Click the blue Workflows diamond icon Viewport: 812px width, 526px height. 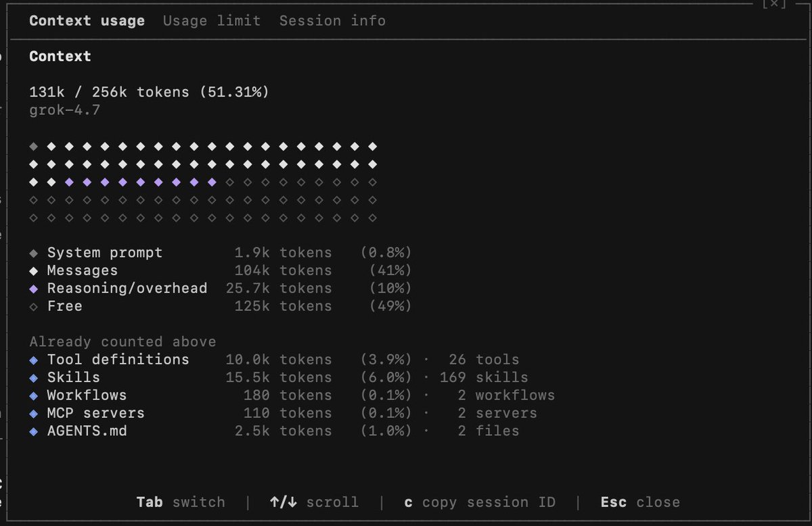tap(34, 396)
